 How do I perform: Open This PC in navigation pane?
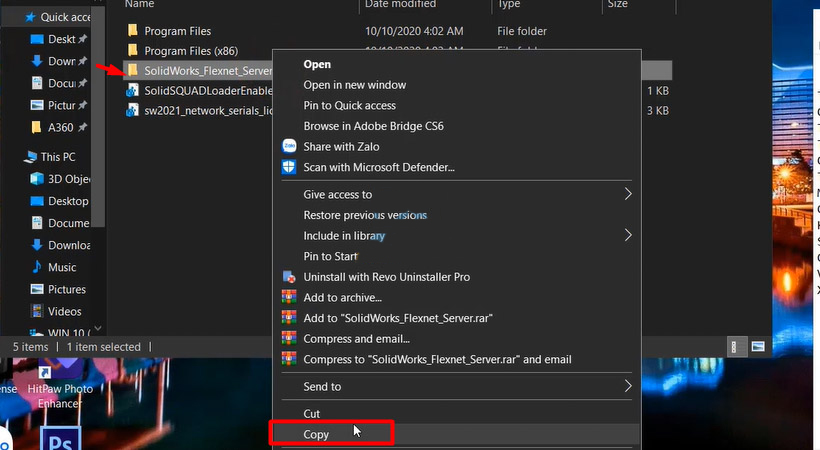coord(57,157)
